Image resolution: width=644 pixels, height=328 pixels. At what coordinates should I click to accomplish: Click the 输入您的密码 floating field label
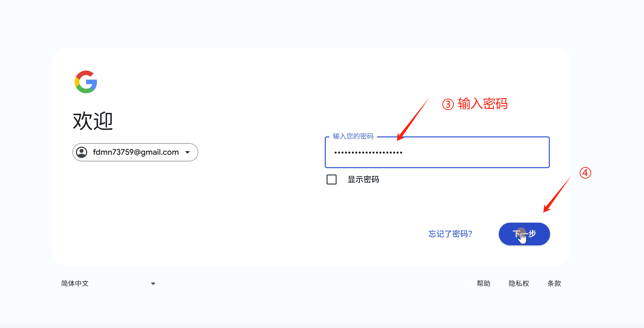click(x=353, y=136)
